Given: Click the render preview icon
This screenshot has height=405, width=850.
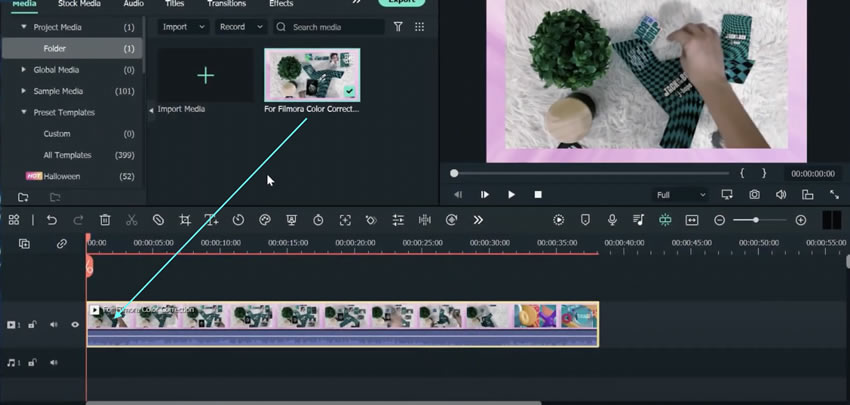Looking at the screenshot, I should 558,220.
